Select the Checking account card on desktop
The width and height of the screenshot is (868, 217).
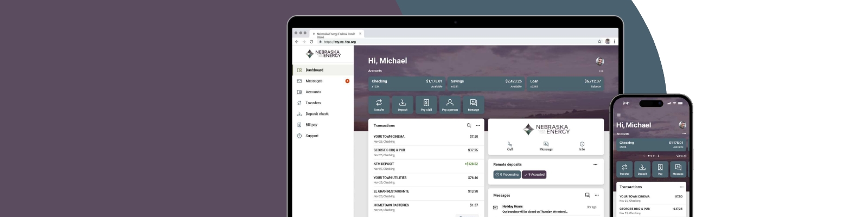tap(407, 84)
